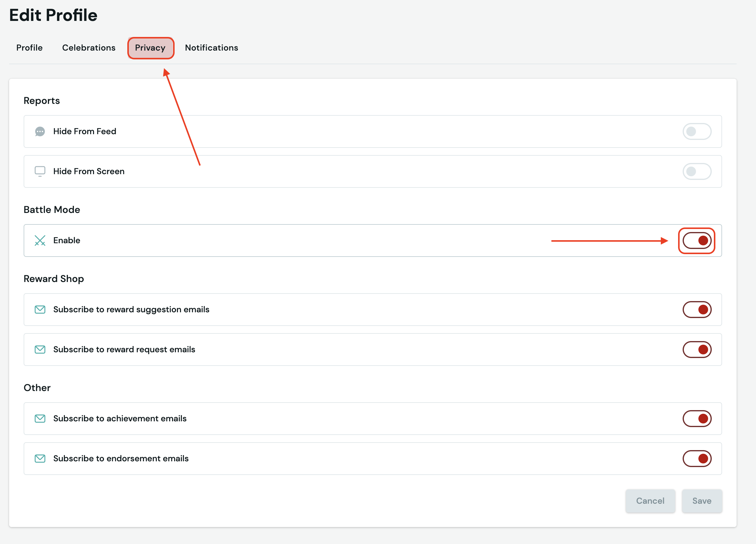This screenshot has height=544, width=756.
Task: Click the monitor icon beside Hide From Screen
Action: (x=40, y=171)
